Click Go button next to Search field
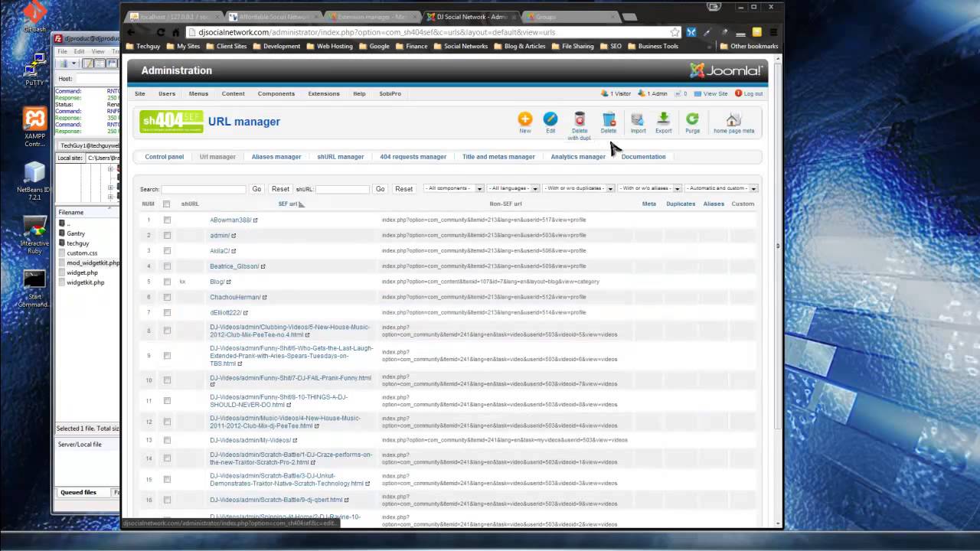Image resolution: width=980 pixels, height=551 pixels. [256, 189]
